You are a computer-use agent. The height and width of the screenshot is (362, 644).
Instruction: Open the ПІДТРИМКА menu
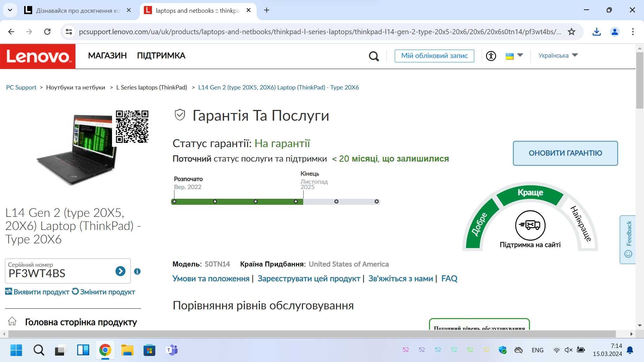coord(161,56)
